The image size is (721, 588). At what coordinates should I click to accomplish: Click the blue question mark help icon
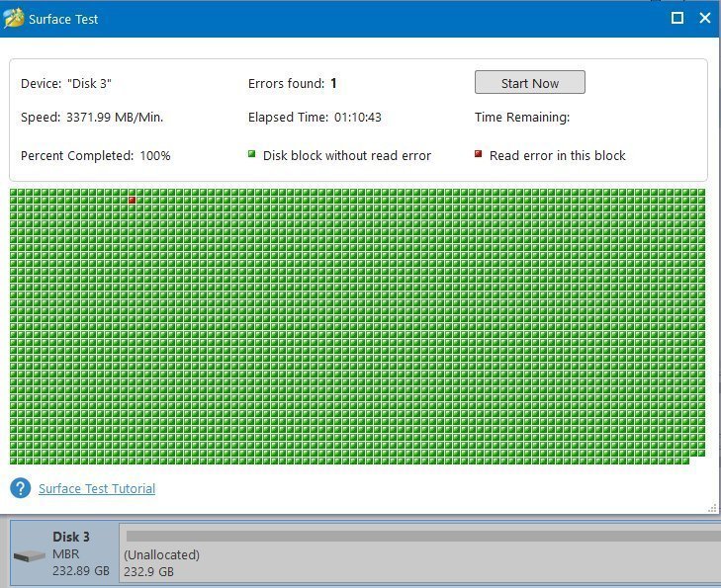pos(20,488)
